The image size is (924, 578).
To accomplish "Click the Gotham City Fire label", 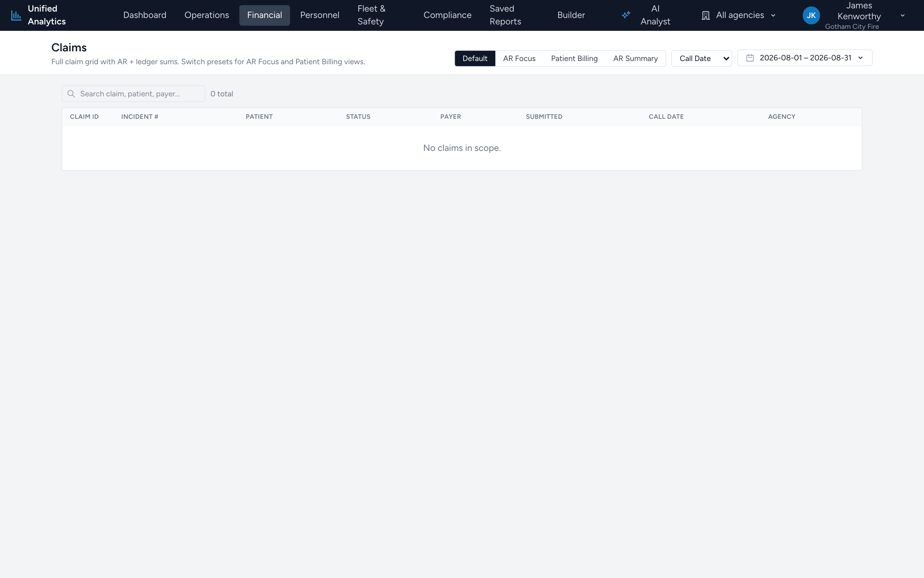I will [x=852, y=26].
